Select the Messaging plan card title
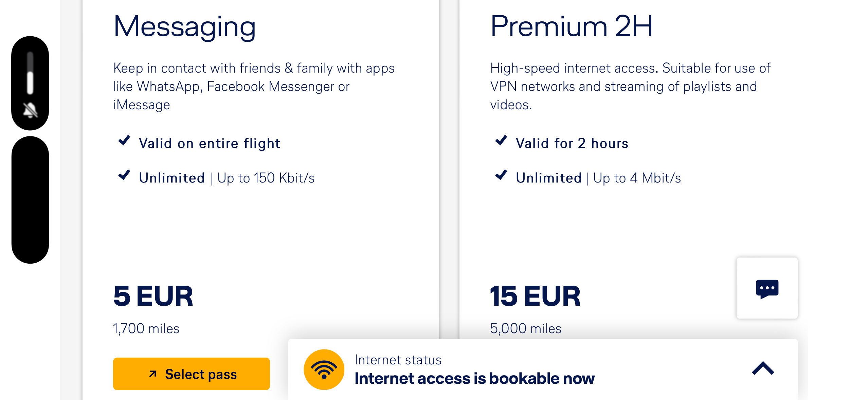The width and height of the screenshot is (868, 400). (184, 26)
